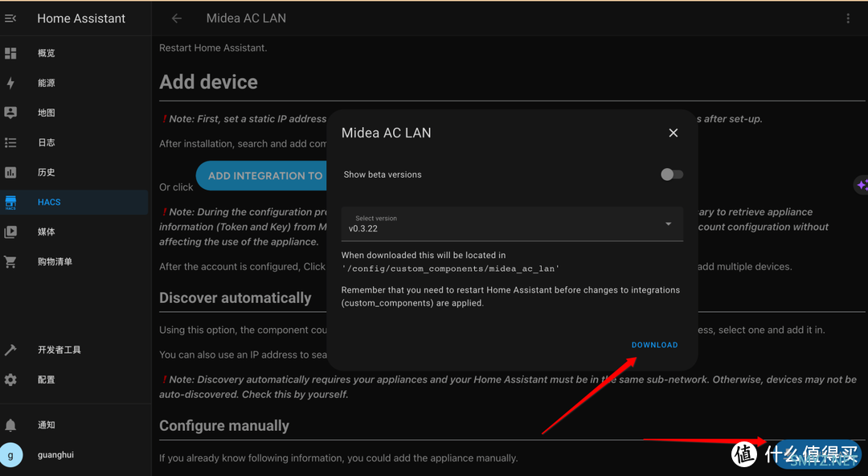Click the dropdown arrow beside v0.3.22
Viewport: 868px width, 476px height.
point(668,224)
